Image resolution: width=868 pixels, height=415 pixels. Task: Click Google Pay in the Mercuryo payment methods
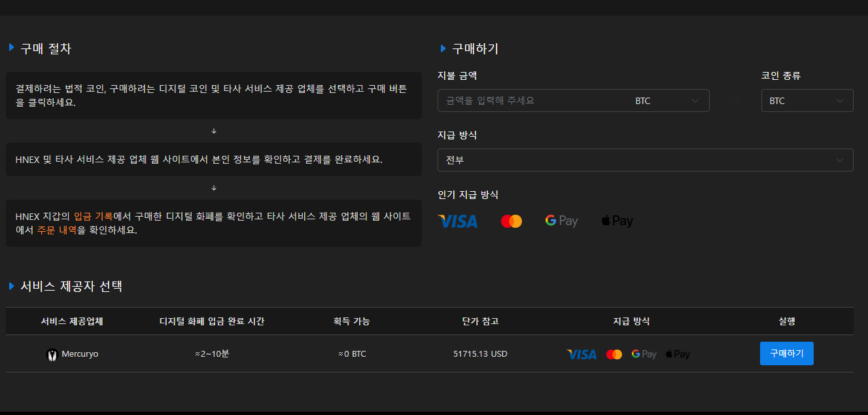pos(644,353)
